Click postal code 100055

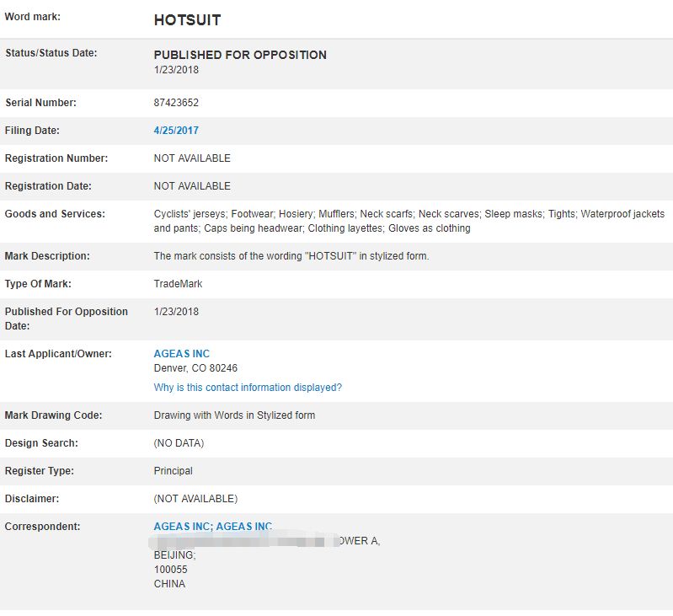pos(170,570)
